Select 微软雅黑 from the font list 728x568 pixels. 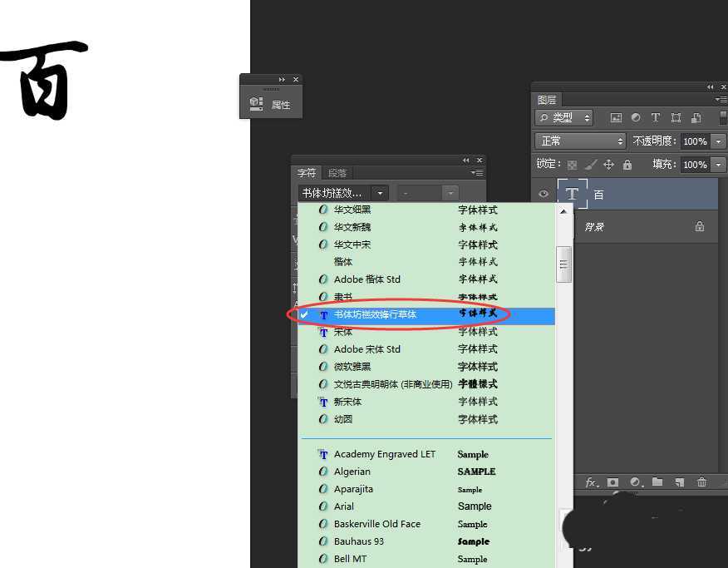[352, 367]
